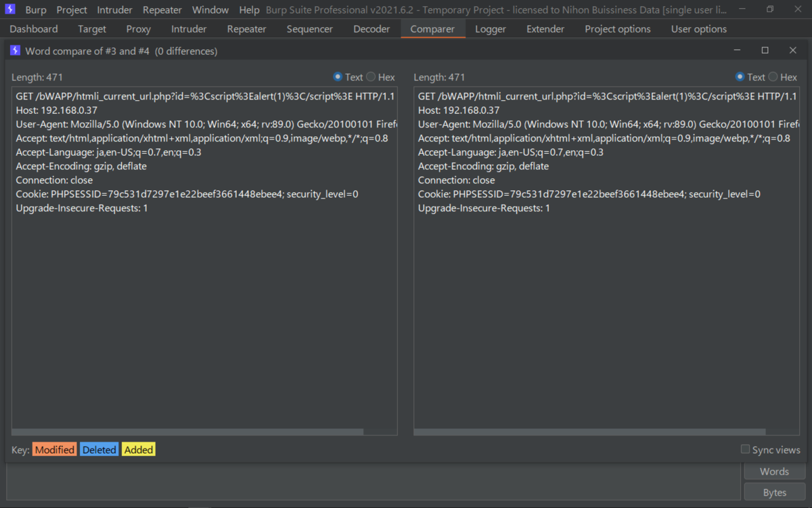The width and height of the screenshot is (812, 508).
Task: Click the Deleted key color swatch
Action: (99, 450)
